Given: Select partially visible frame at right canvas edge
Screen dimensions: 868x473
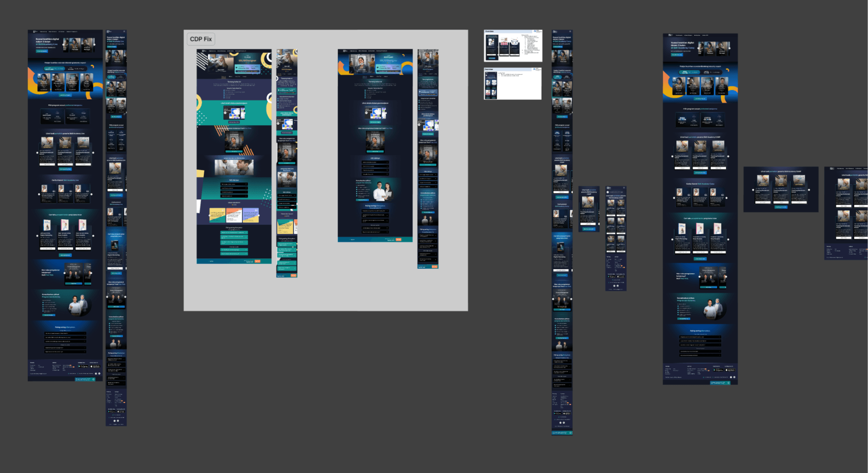Looking at the screenshot, I should (846, 213).
